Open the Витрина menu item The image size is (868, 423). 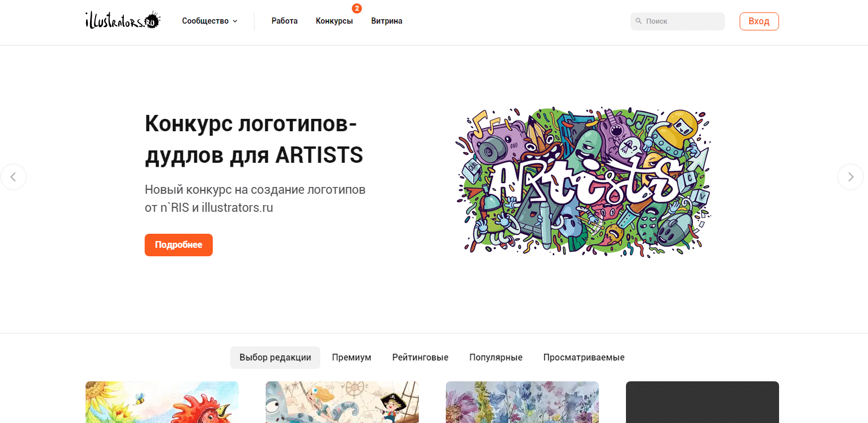(x=387, y=21)
